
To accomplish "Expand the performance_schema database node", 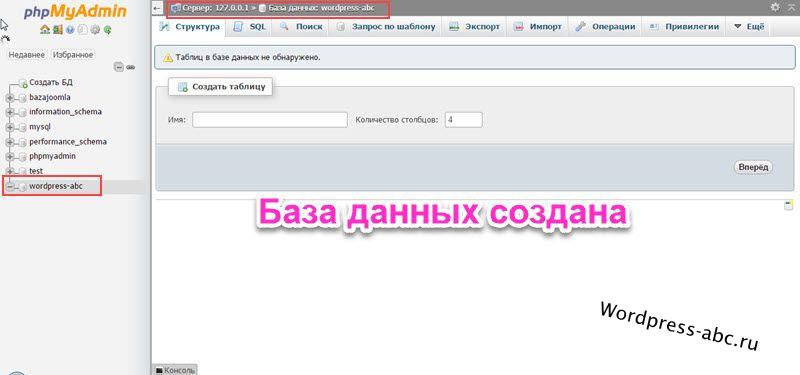I will [10, 142].
